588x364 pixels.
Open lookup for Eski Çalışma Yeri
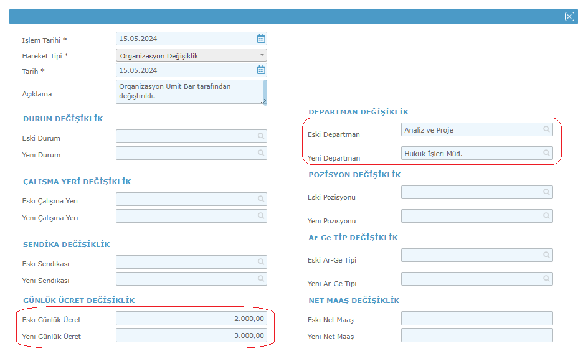[x=261, y=199]
